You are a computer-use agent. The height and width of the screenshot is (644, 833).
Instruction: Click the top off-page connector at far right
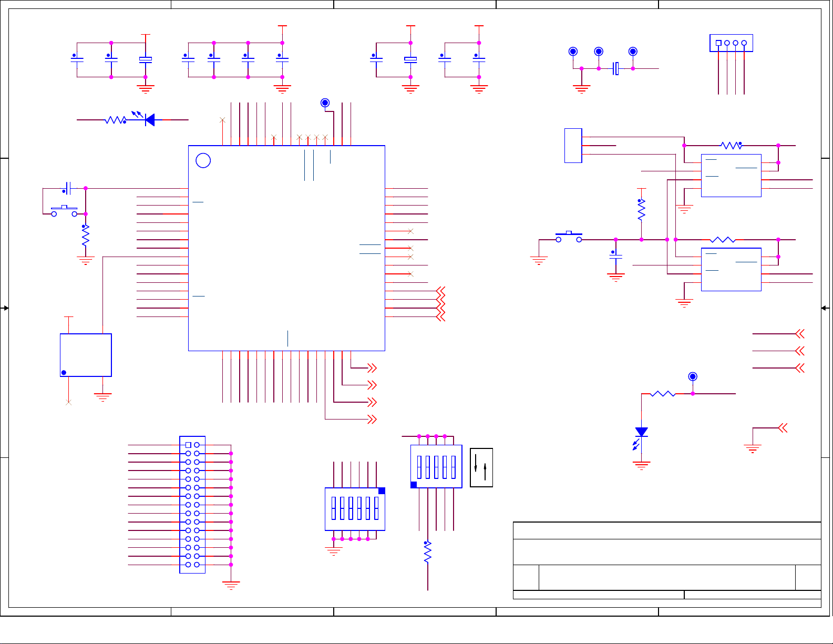(x=800, y=334)
